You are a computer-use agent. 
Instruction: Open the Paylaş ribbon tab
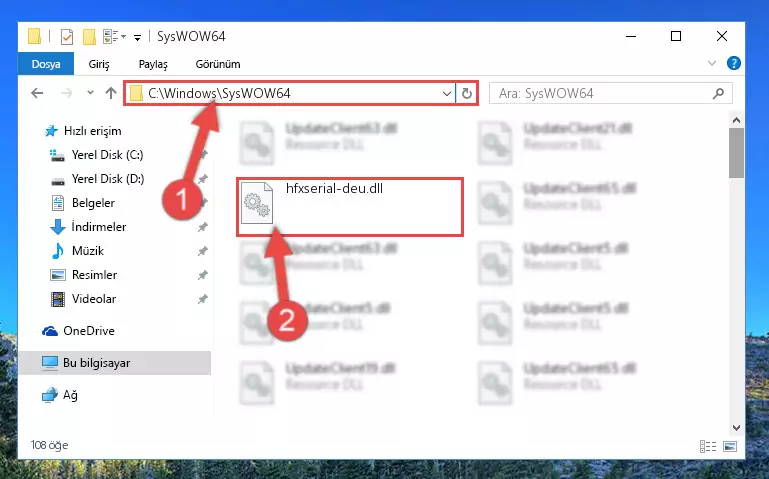(x=153, y=64)
